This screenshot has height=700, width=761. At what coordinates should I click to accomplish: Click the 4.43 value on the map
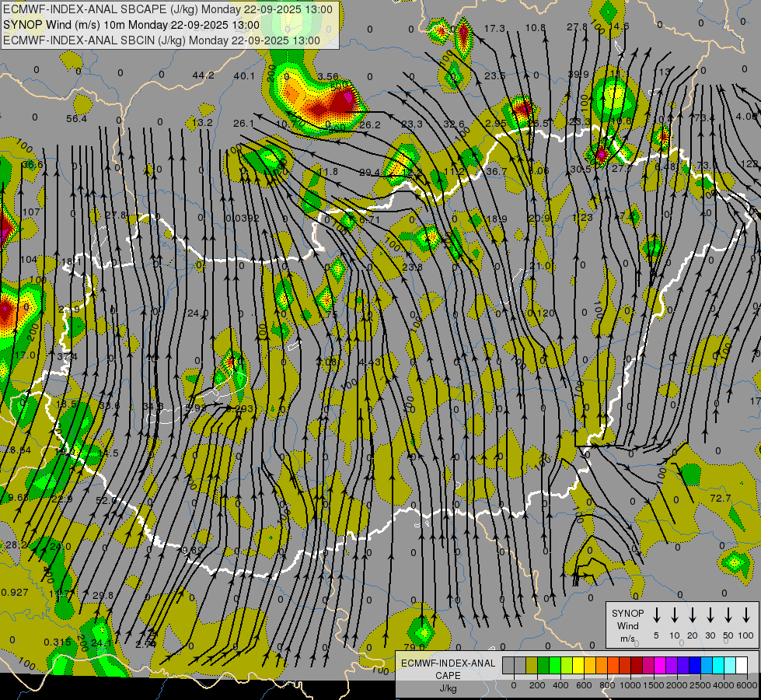coord(370,362)
